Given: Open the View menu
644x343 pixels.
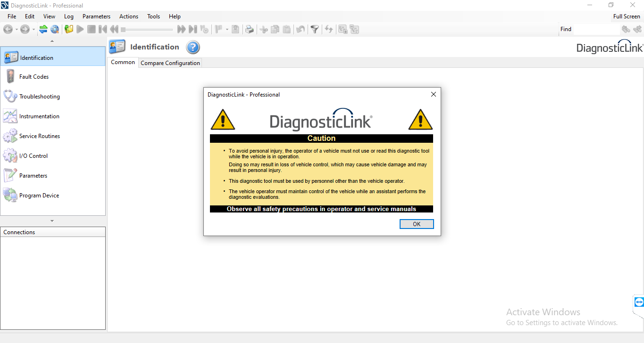Looking at the screenshot, I should 49,16.
